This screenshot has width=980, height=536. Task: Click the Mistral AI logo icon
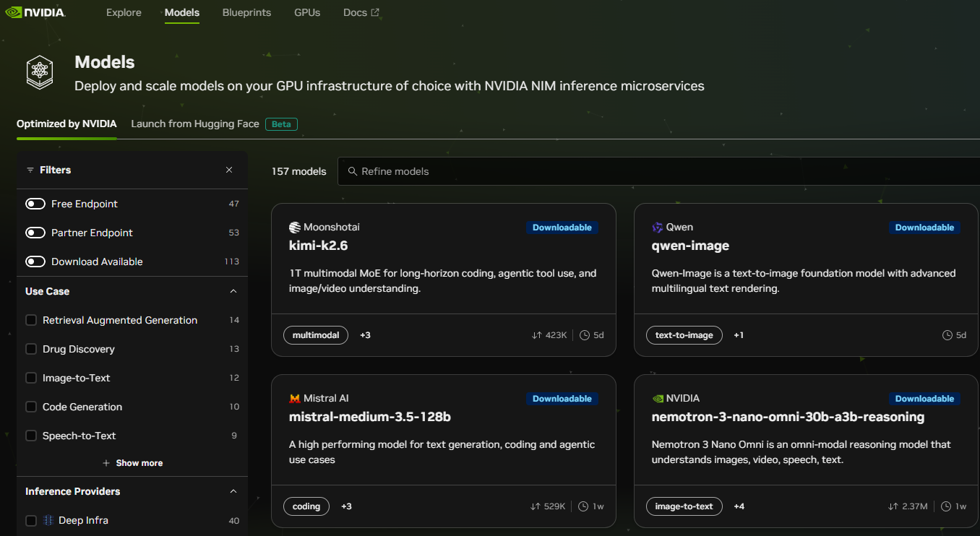coord(294,399)
